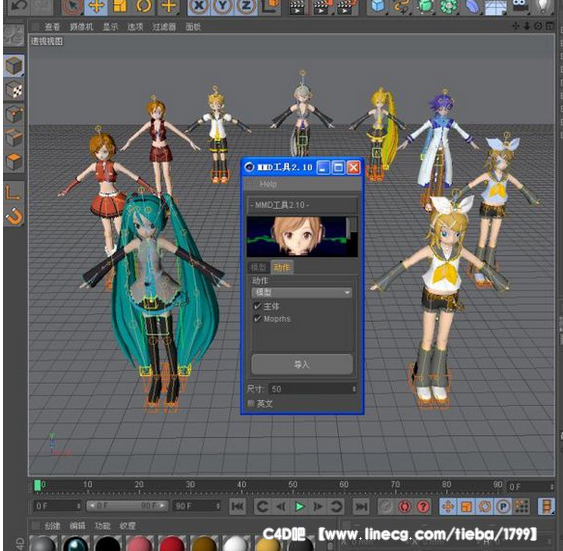Select the live selection cursor tool
The image size is (563, 551).
tap(72, 6)
